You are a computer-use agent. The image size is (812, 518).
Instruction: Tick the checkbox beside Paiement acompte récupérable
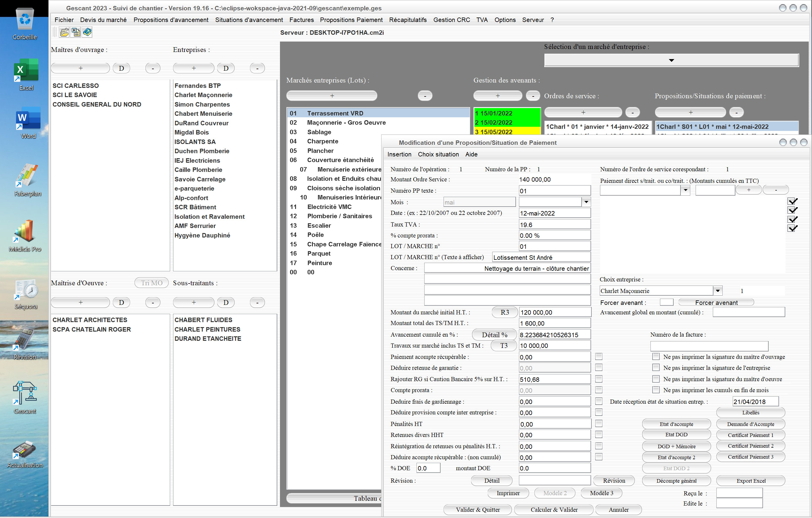tap(599, 357)
